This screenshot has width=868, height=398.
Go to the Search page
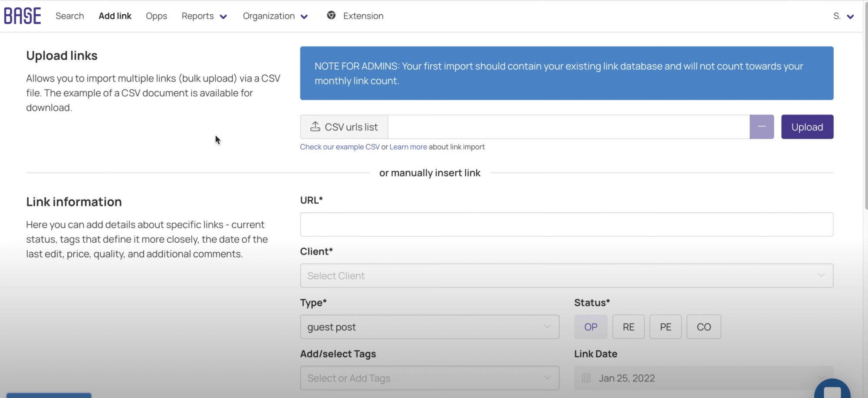(x=69, y=16)
